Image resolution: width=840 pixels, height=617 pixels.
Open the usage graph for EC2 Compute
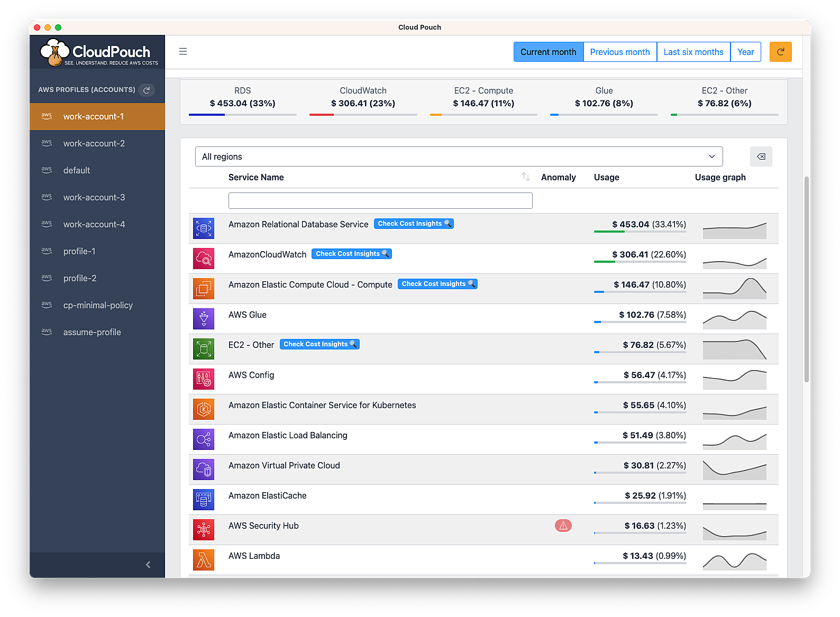734,289
